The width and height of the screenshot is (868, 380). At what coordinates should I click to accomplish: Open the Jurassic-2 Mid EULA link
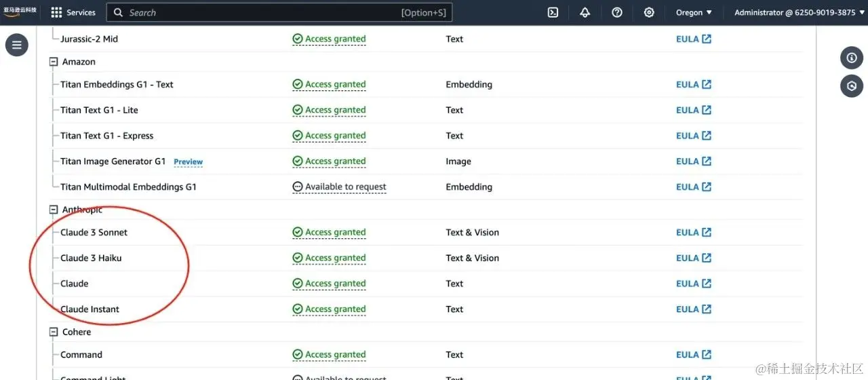tap(694, 39)
